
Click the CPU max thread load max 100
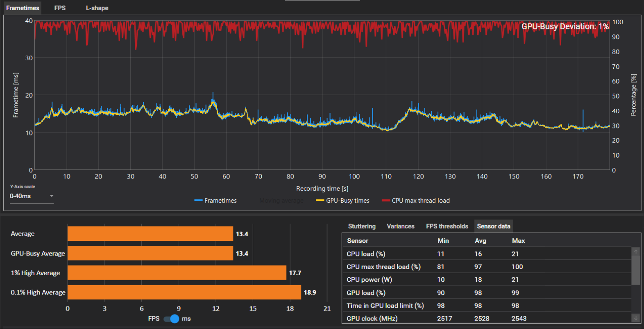pyautogui.click(x=517, y=267)
